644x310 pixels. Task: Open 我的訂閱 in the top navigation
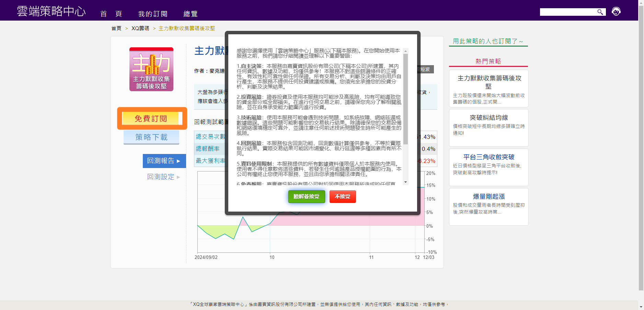point(153,14)
